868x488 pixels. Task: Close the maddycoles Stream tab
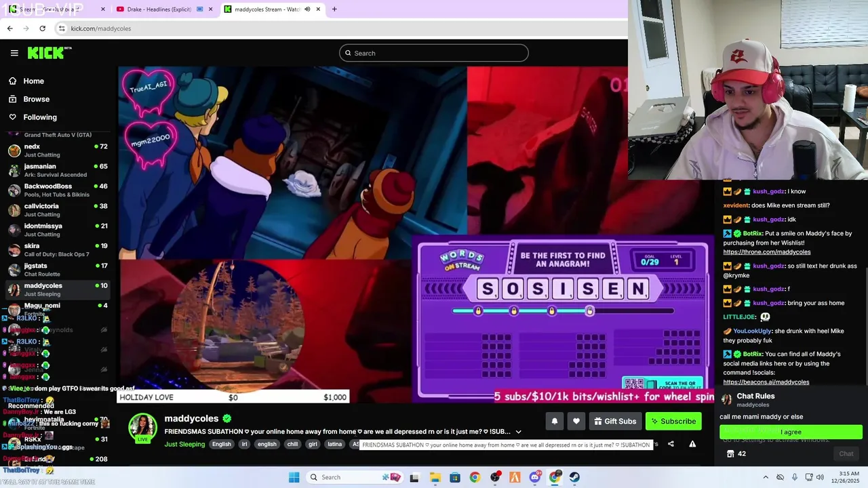pos(319,9)
